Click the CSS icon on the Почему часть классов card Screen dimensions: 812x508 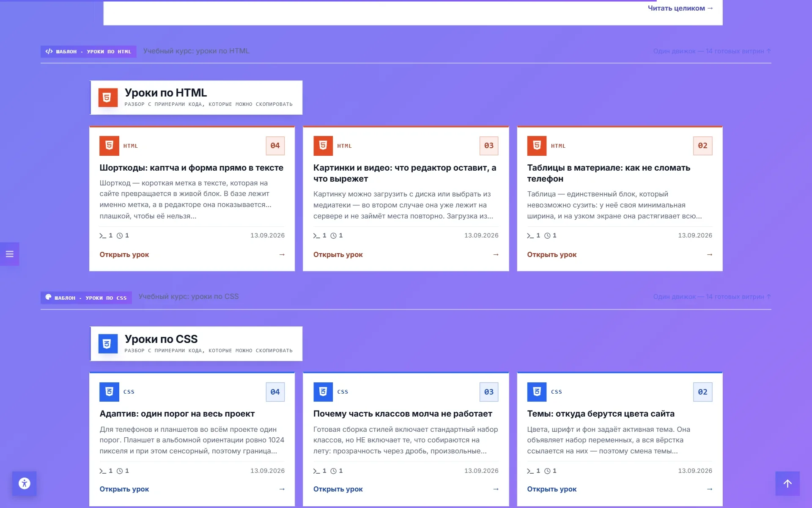point(323,392)
